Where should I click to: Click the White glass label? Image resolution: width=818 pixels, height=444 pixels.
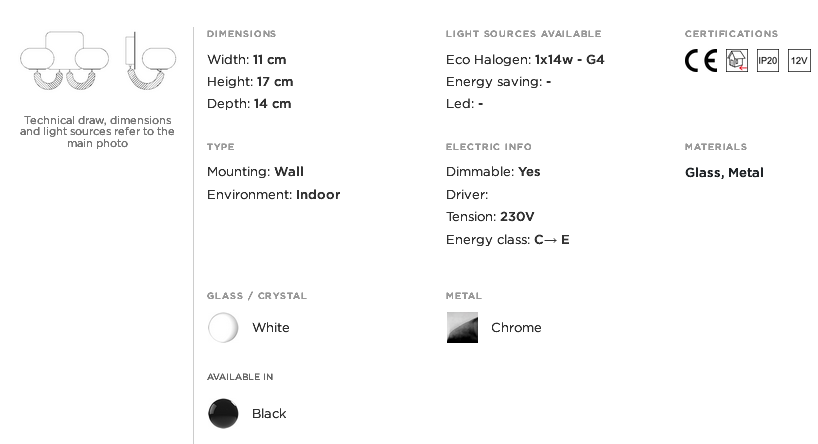(271, 328)
